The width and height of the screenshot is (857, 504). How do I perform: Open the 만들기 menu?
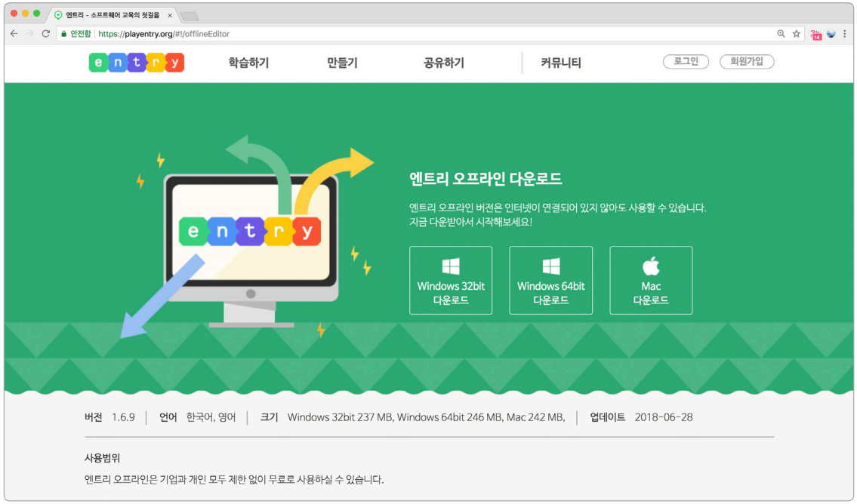pyautogui.click(x=342, y=63)
